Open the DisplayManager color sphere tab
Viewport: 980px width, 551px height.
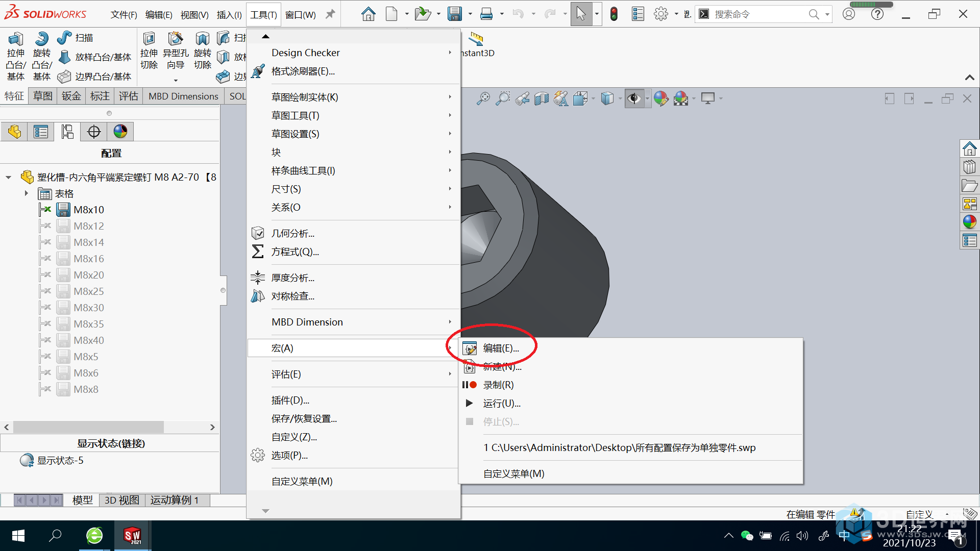(120, 132)
